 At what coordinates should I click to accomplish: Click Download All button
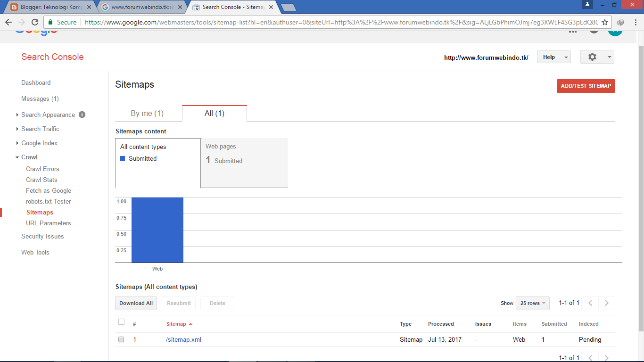tap(136, 303)
